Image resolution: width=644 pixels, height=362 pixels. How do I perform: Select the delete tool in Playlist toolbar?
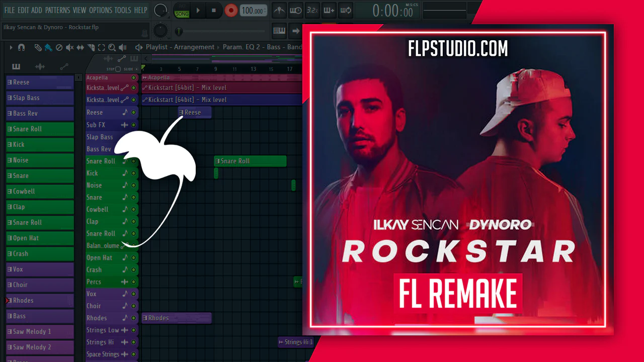[59, 47]
